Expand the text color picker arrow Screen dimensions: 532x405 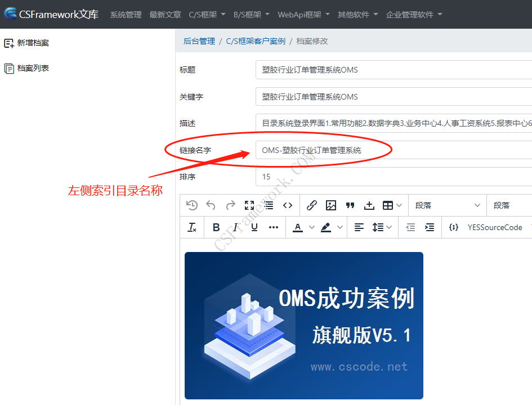click(x=312, y=227)
